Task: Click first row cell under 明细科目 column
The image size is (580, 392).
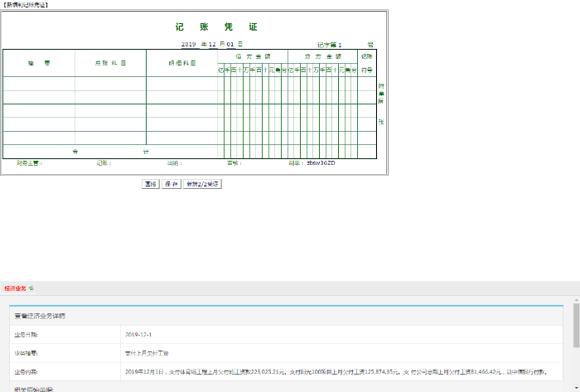Action: pos(181,84)
